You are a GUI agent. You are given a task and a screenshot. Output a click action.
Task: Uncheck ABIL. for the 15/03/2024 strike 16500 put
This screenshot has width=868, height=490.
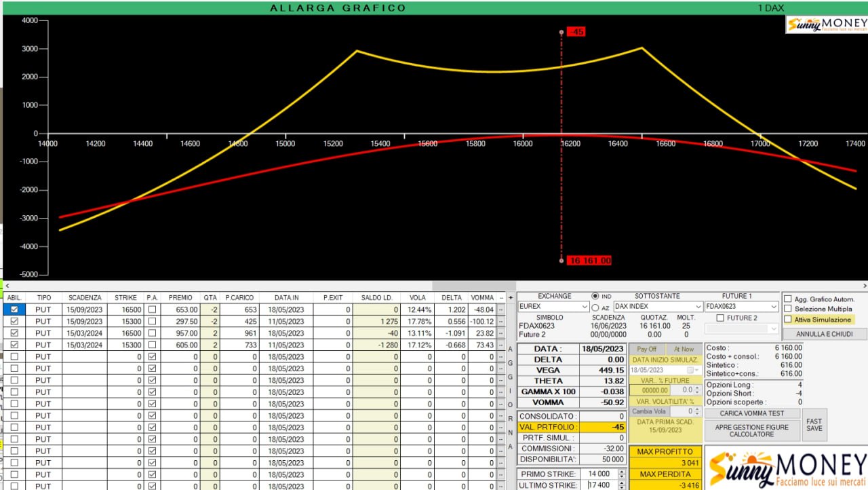pos(16,333)
